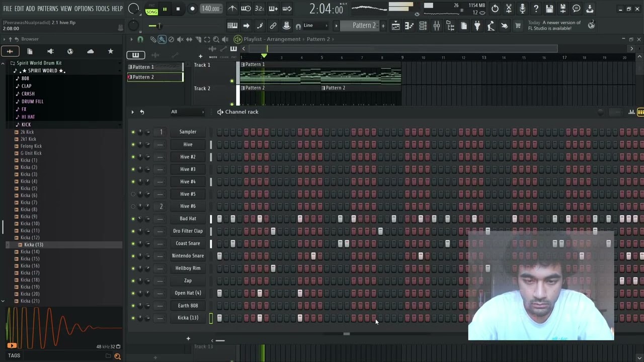Screen dimensions: 644x362
Task: Open the undo history icon
Action: coord(495,9)
